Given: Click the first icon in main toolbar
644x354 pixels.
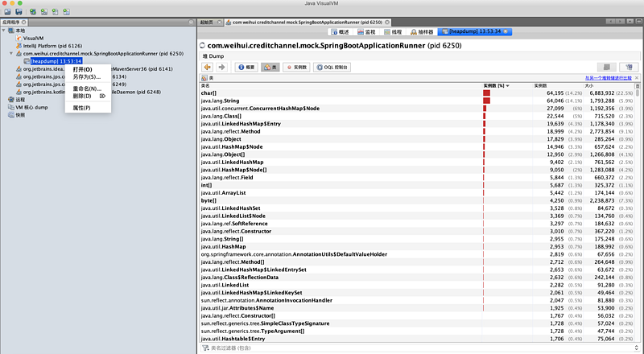Looking at the screenshot, I should 7,12.
